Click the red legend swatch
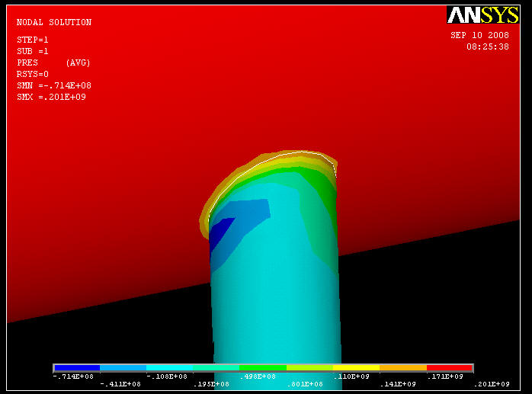Image resolution: width=532 pixels, height=394 pixels. 449,368
